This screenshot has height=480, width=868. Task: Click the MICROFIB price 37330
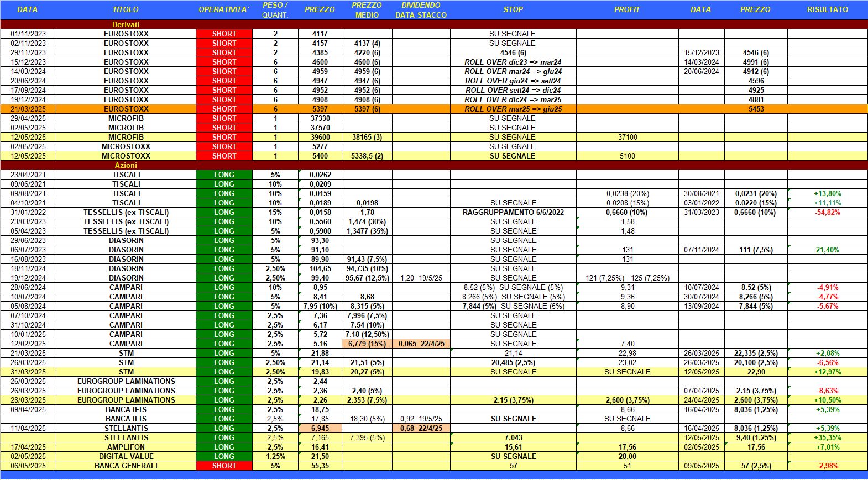click(x=320, y=118)
